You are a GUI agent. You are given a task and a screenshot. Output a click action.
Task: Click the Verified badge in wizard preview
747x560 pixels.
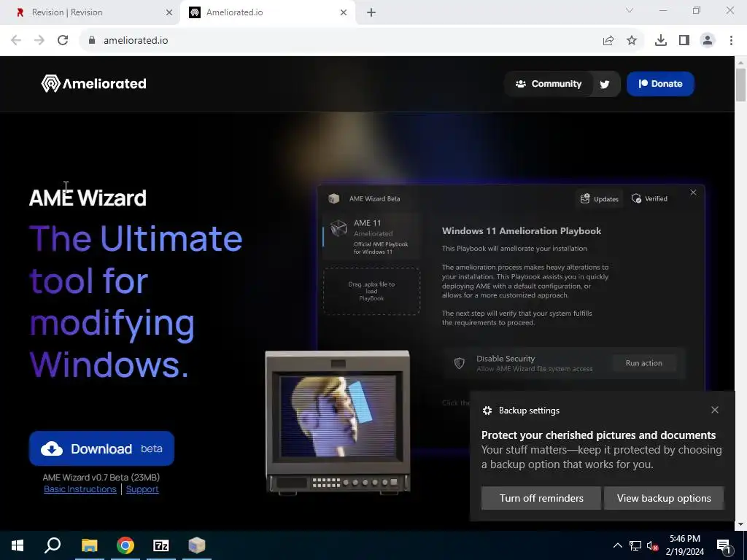point(649,198)
